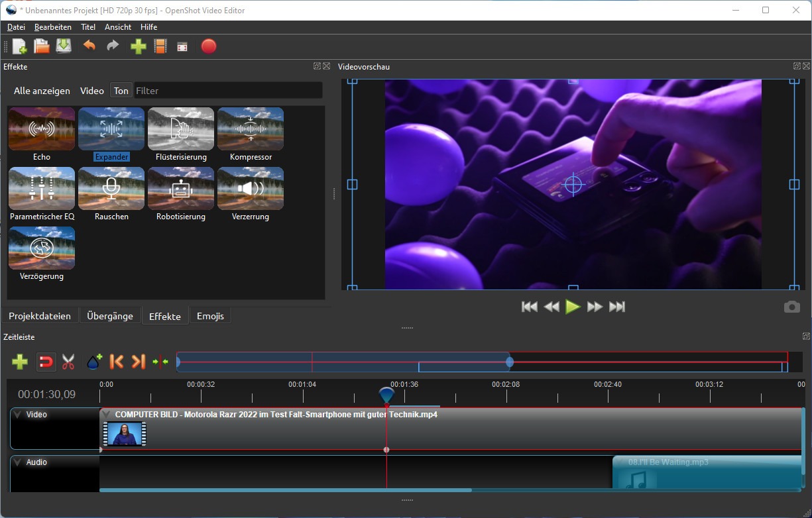Click the red Record/Export video button
The width and height of the screenshot is (812, 518).
(x=209, y=46)
